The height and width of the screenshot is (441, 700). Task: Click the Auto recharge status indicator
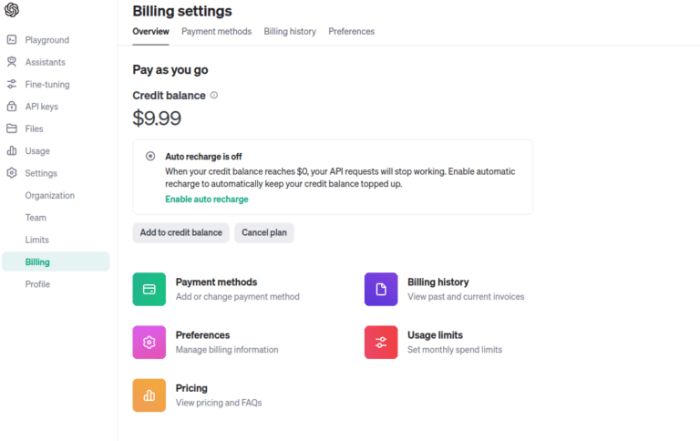[x=150, y=156]
